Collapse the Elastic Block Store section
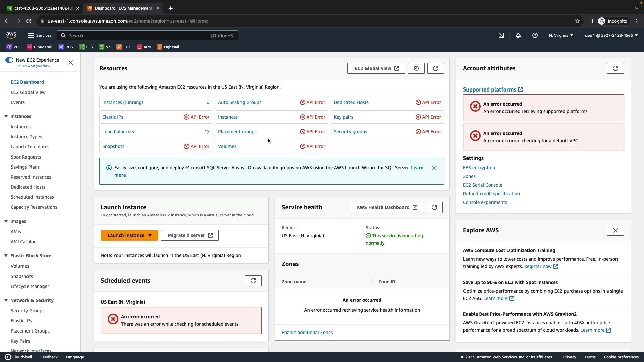Image resolution: width=644 pixels, height=362 pixels. (x=6, y=256)
